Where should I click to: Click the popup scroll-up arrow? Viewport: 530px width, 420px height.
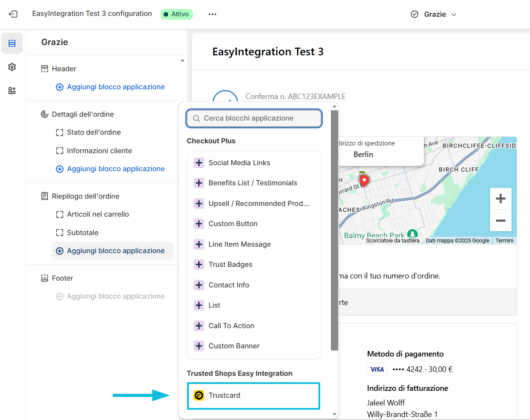[334, 106]
